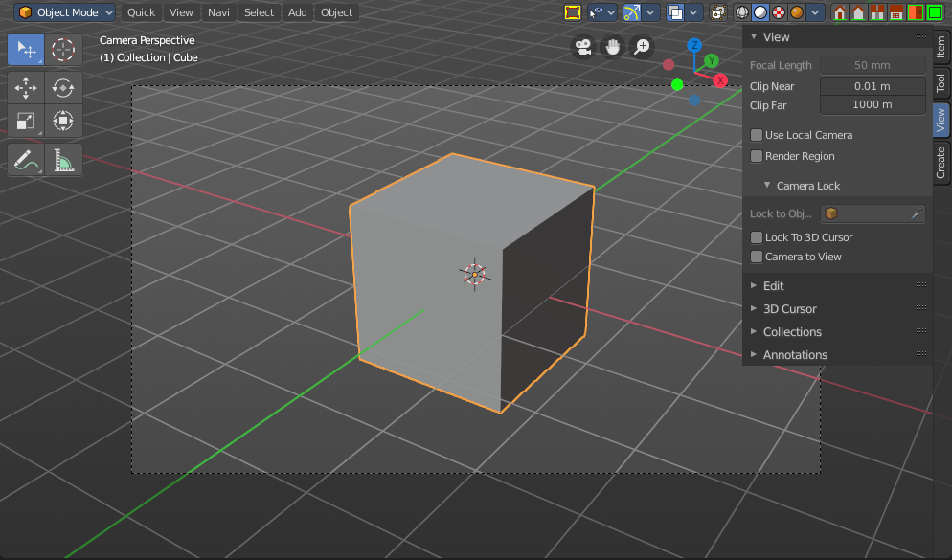Image resolution: width=952 pixels, height=560 pixels.
Task: Enable Lock To 3D Cursor checkbox
Action: (x=757, y=237)
